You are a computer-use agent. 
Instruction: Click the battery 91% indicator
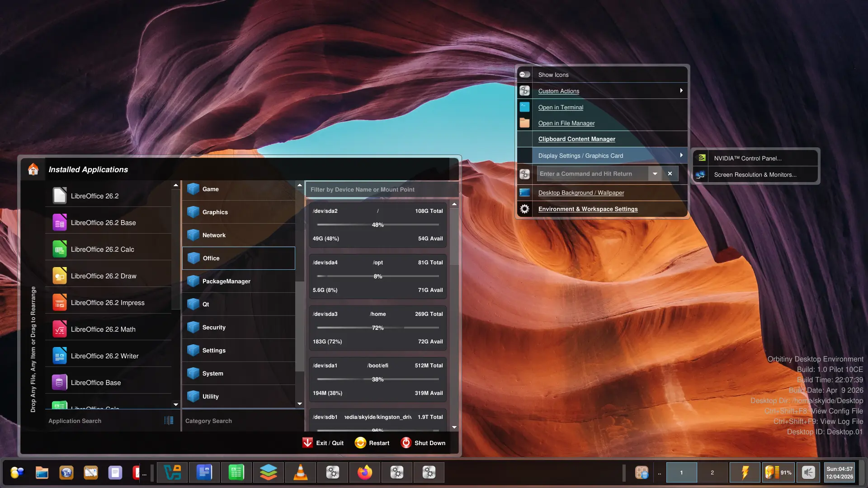778,473
